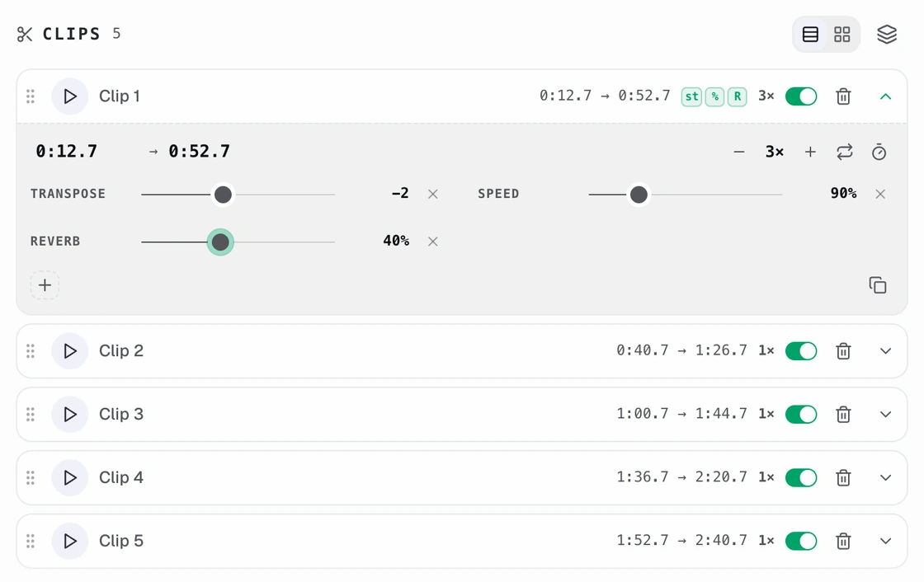This screenshot has width=924, height=582.
Task: Remove the Reverb effect
Action: (x=432, y=241)
